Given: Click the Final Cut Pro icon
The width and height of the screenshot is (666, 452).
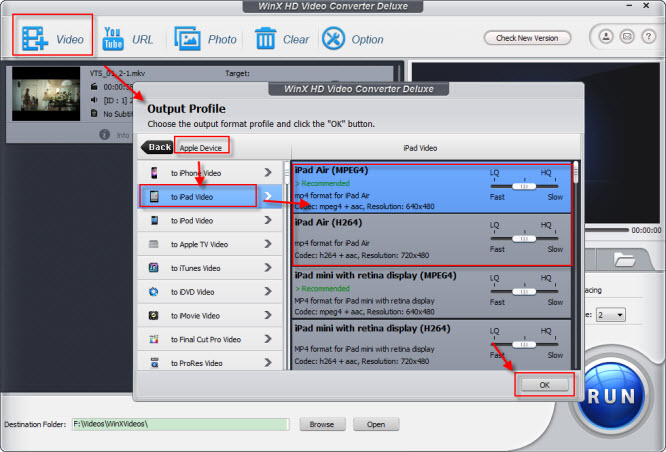Looking at the screenshot, I should click(154, 339).
